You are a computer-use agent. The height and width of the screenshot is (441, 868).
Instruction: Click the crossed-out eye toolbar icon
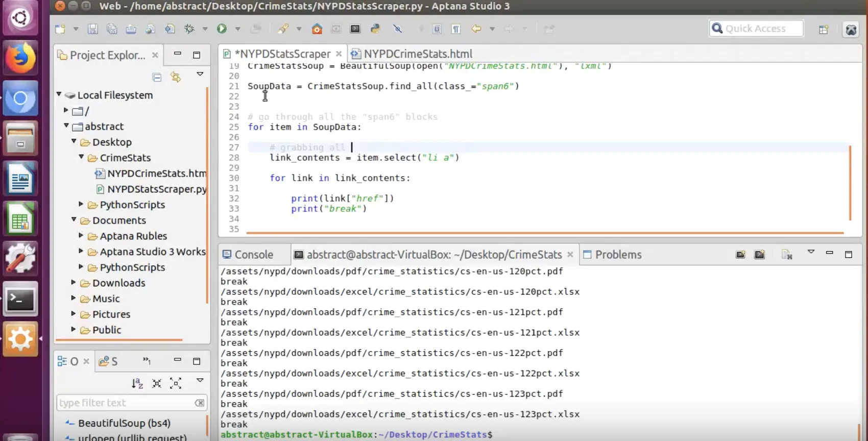[x=398, y=29]
